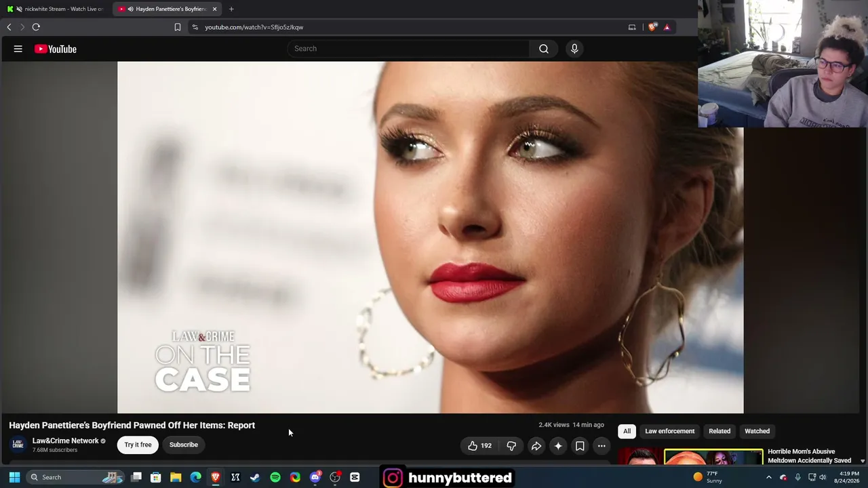The height and width of the screenshot is (488, 868).
Task: Filter recommendations by Related
Action: (719, 431)
